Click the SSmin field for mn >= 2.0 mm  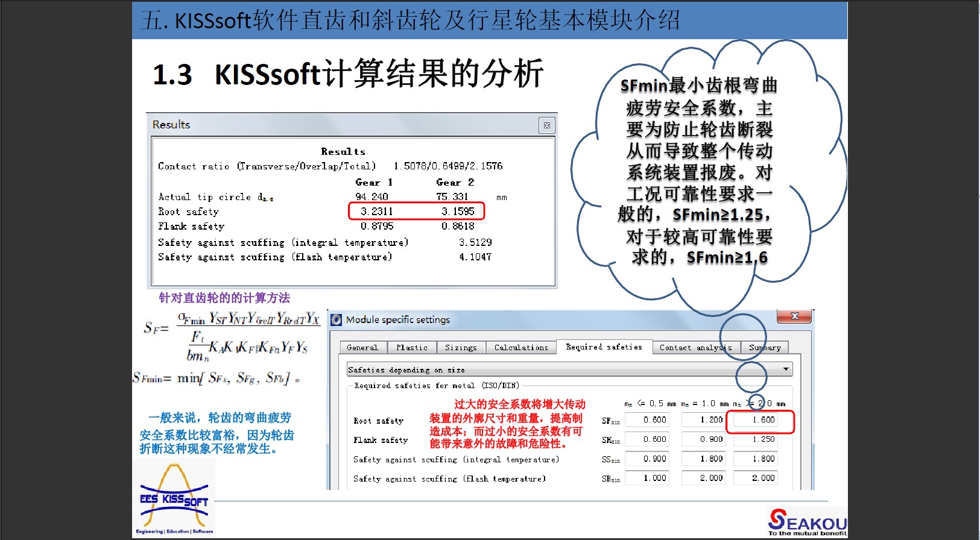click(756, 459)
